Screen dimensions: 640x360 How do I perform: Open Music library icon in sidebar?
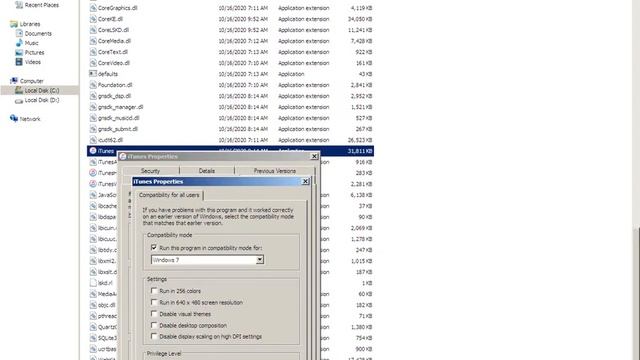tap(19, 43)
